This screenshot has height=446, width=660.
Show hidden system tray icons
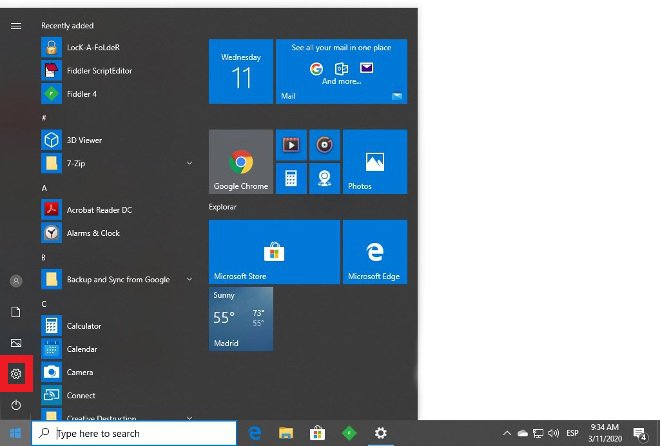(x=507, y=433)
